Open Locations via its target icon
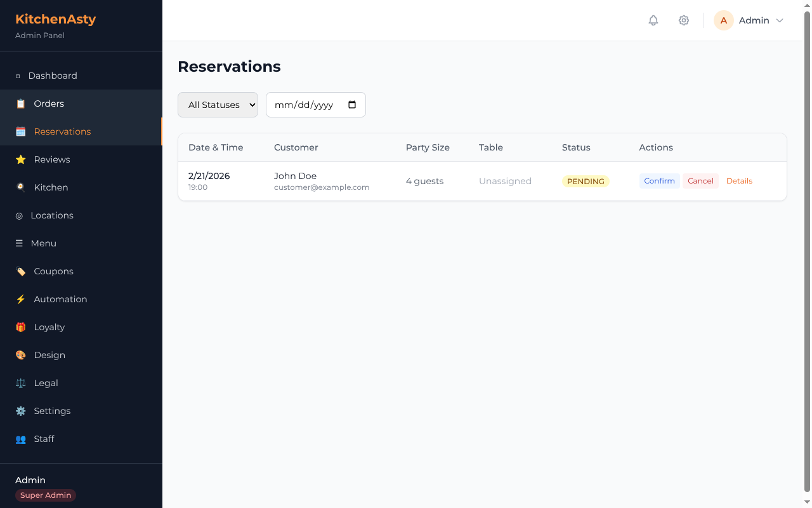812x508 pixels. tap(20, 215)
